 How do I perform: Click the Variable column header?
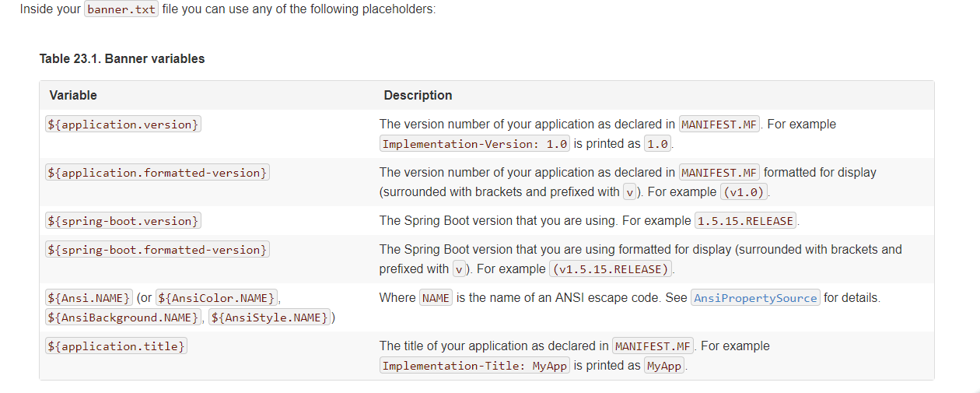tap(73, 95)
